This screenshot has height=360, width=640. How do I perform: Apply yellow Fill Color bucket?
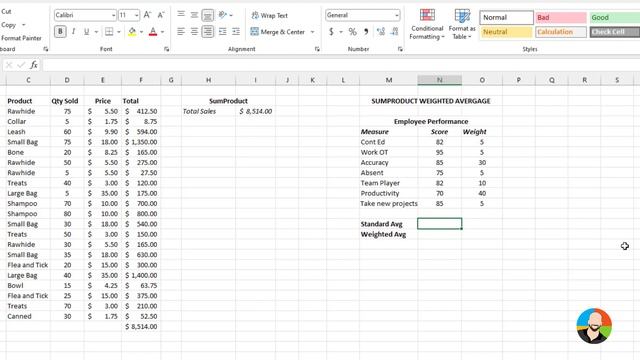click(132, 31)
